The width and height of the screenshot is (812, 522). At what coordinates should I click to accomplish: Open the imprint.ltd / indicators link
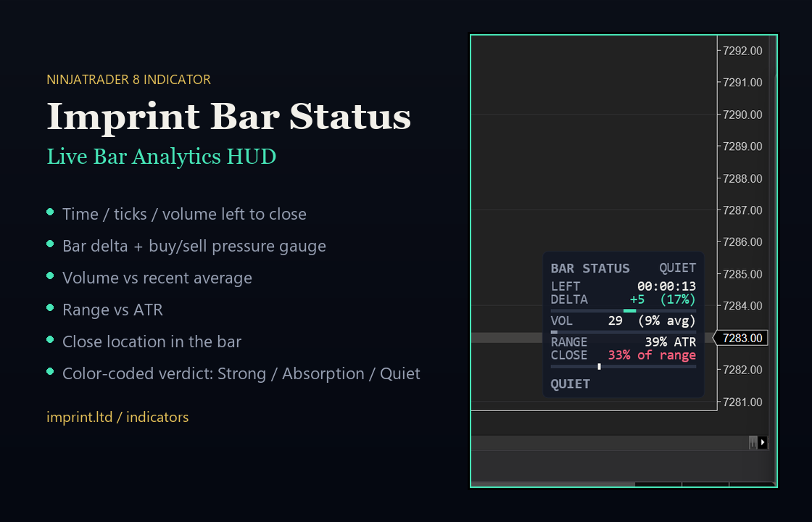click(117, 417)
